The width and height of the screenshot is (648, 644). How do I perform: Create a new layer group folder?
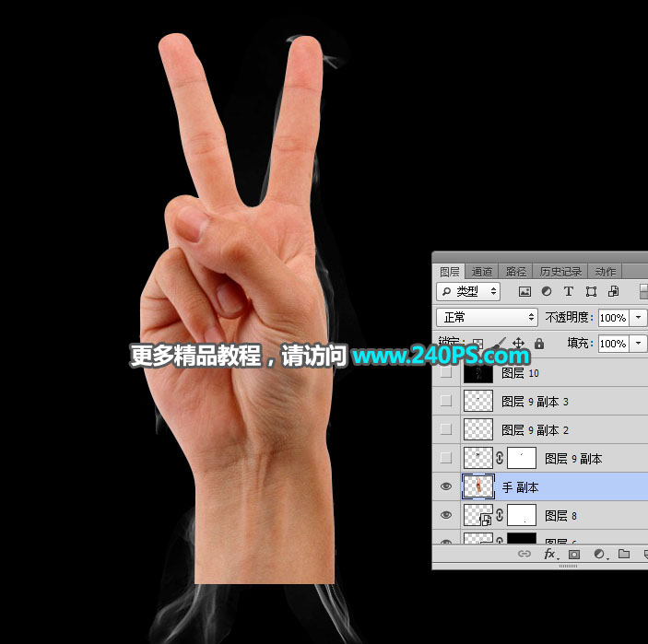[624, 554]
